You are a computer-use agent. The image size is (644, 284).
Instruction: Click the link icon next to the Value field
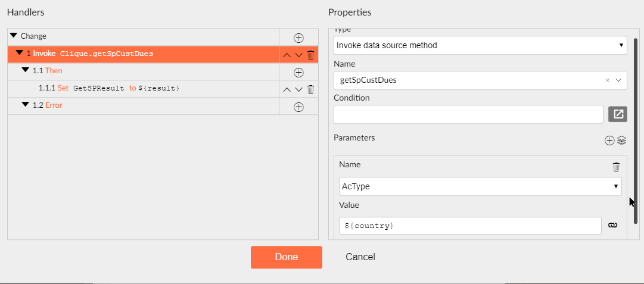[x=612, y=225]
